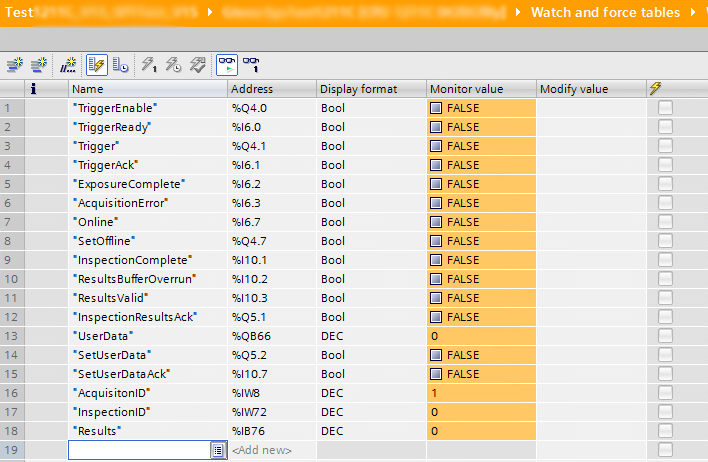The height and width of the screenshot is (462, 708).
Task: Toggle Show/hide all modify columns icon
Action: click(x=97, y=63)
